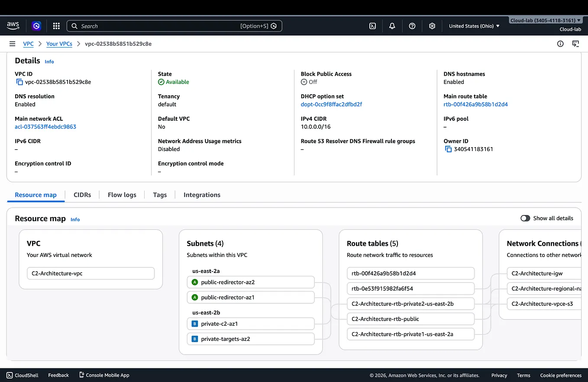Go to Your VPCs breadcrumb link
The width and height of the screenshot is (588, 382).
click(x=59, y=44)
